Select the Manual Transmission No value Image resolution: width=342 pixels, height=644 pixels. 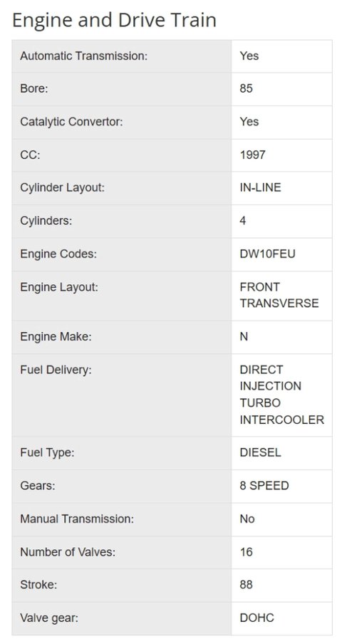[247, 519]
